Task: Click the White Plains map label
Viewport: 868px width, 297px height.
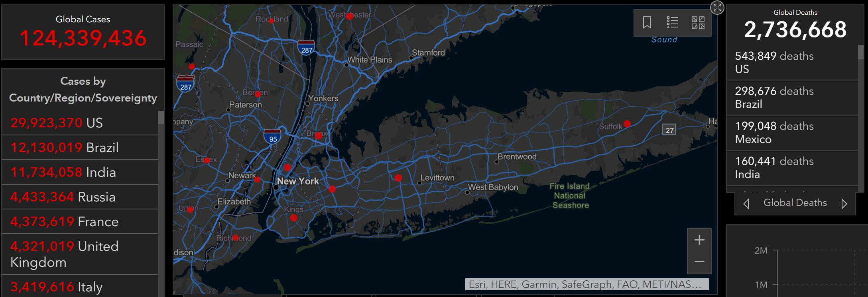Action: tap(370, 60)
